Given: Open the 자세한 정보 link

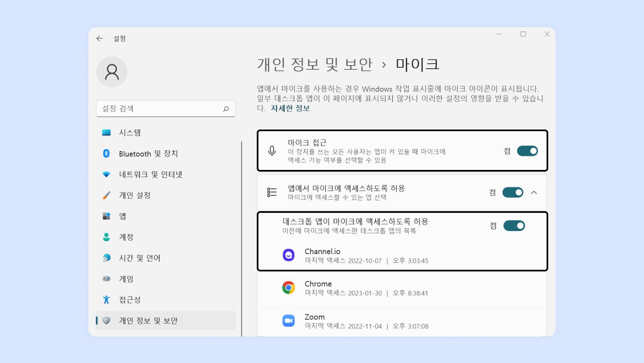Looking at the screenshot, I should (x=290, y=108).
